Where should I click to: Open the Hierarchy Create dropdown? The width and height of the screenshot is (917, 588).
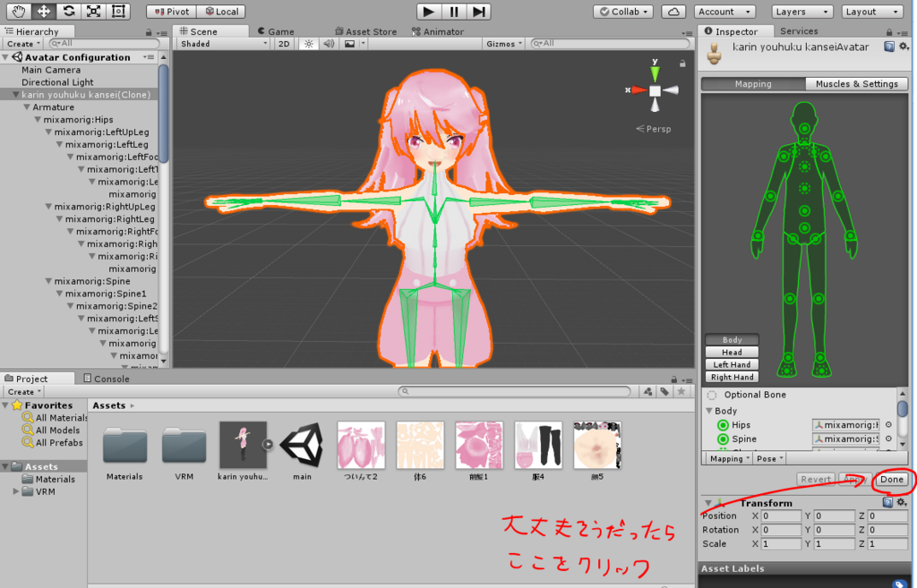[23, 44]
